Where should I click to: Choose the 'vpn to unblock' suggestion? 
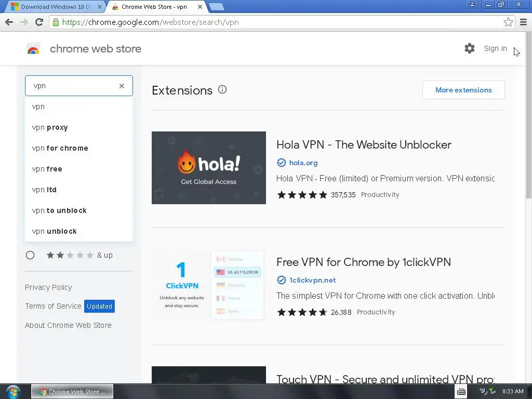coord(79,210)
